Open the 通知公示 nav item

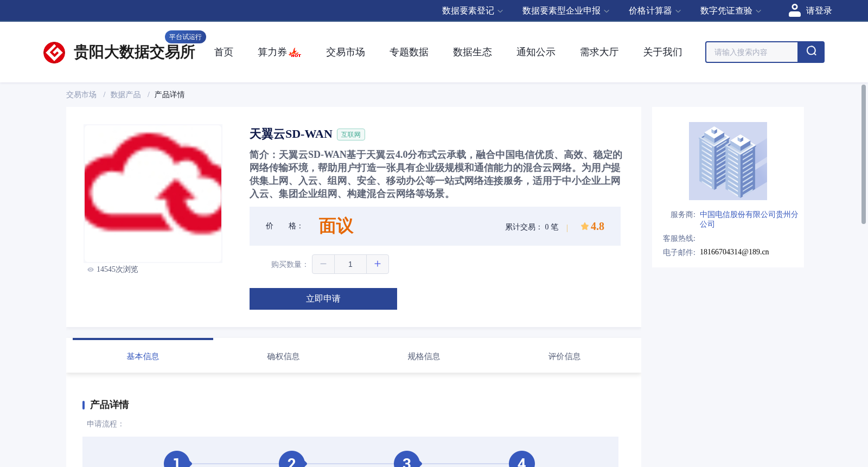[536, 52]
